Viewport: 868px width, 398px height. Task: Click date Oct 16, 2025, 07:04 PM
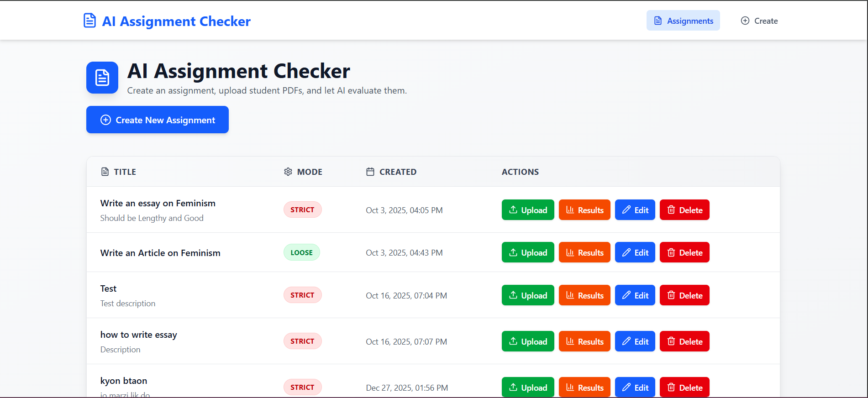pos(406,296)
